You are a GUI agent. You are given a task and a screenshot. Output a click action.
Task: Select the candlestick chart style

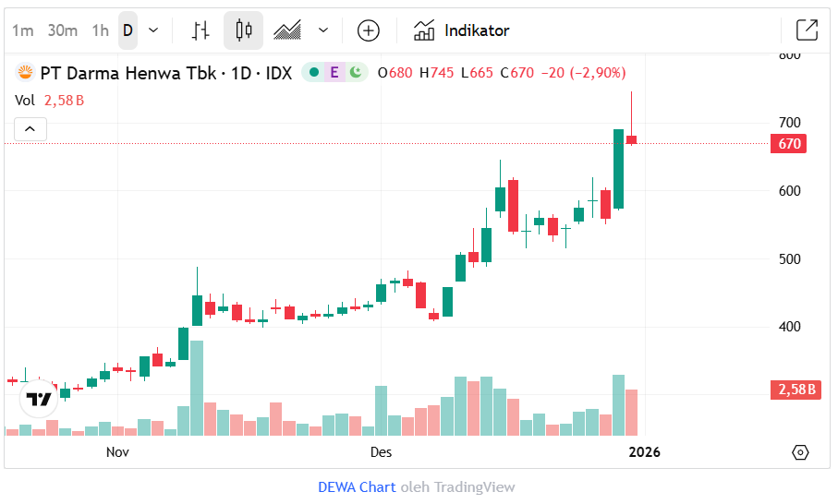243,30
